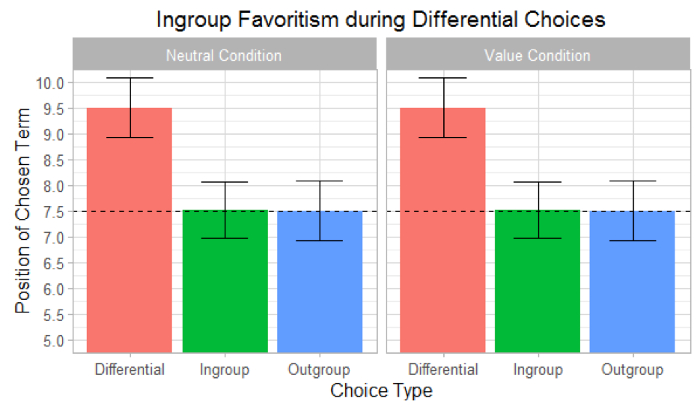The height and width of the screenshot is (410, 700).
Task: Click the Outgroup x-axis label under Neutral Condition
Action: [x=319, y=370]
